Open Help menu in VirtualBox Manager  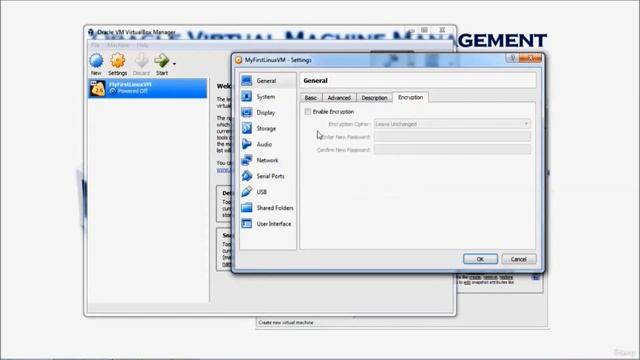(142, 45)
